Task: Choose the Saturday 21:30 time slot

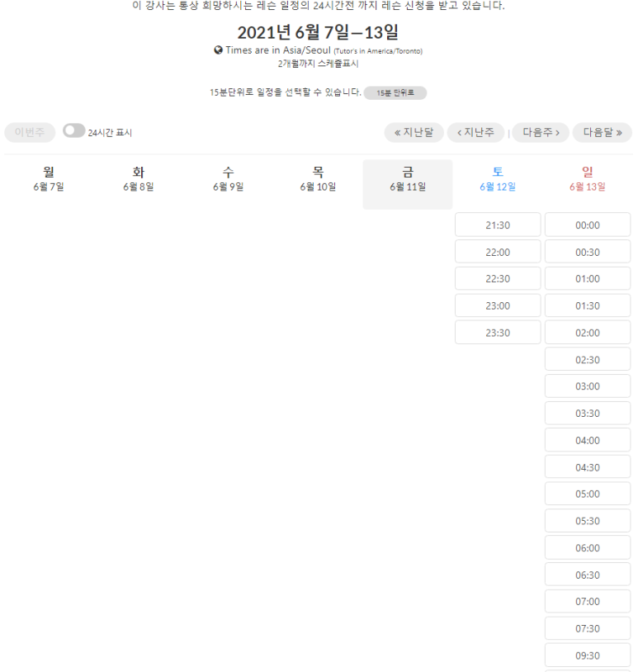Action: [498, 225]
